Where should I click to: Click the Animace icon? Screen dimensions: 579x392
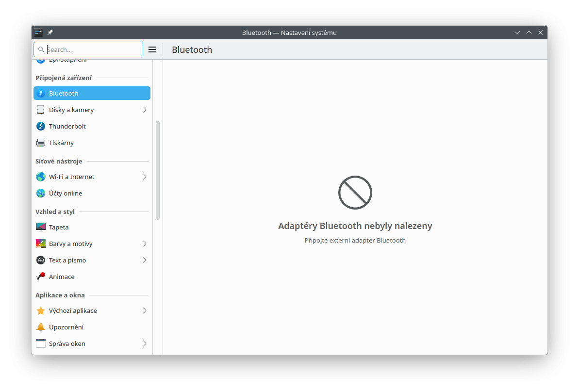pos(41,277)
